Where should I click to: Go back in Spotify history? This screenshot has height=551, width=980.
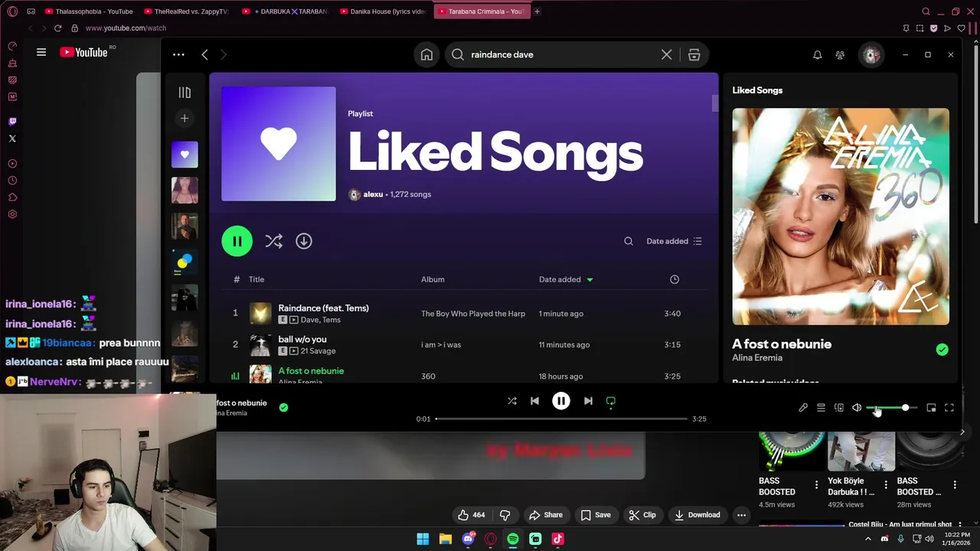204,54
